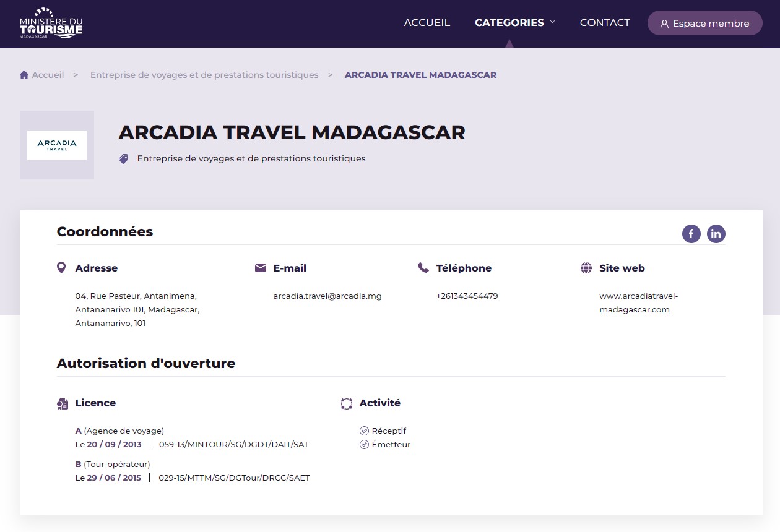This screenshot has width=780, height=532.
Task: Click the Arcadia Travel logo thumbnail
Action: tap(57, 145)
